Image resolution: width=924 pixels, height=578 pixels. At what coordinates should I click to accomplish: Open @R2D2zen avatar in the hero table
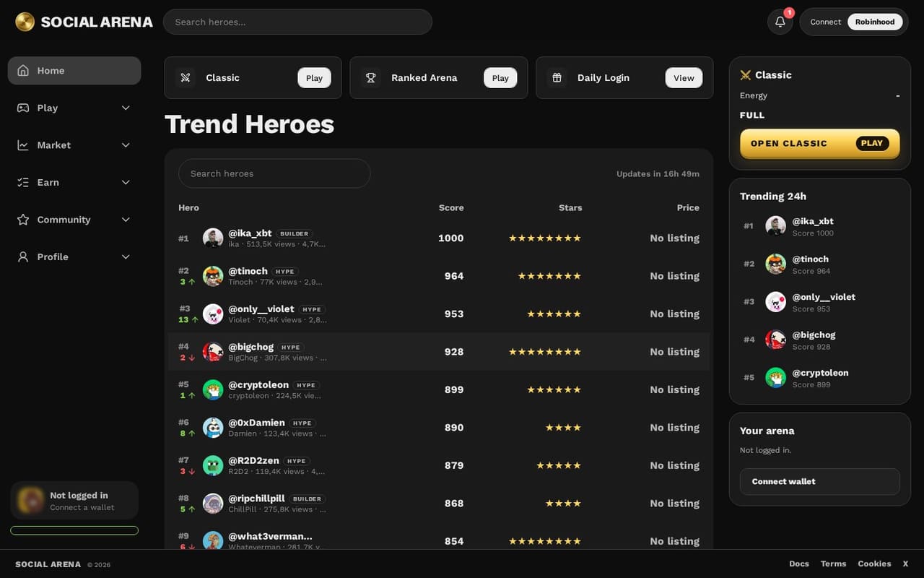[213, 465]
